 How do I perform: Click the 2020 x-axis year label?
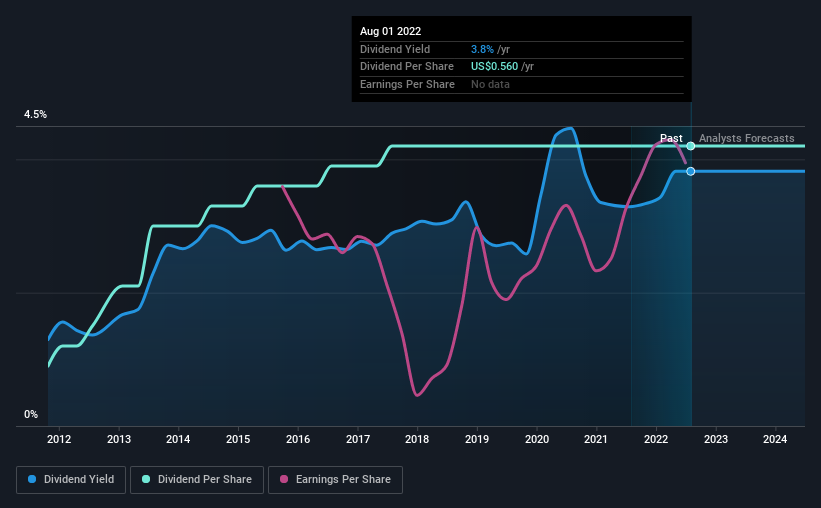pos(537,439)
